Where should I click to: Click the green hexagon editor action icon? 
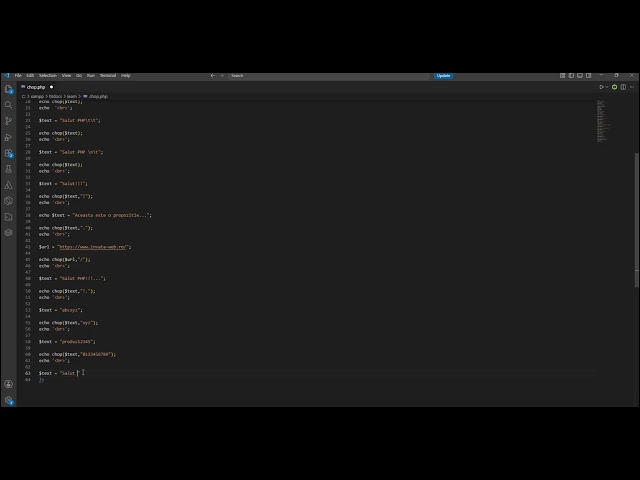tap(614, 87)
